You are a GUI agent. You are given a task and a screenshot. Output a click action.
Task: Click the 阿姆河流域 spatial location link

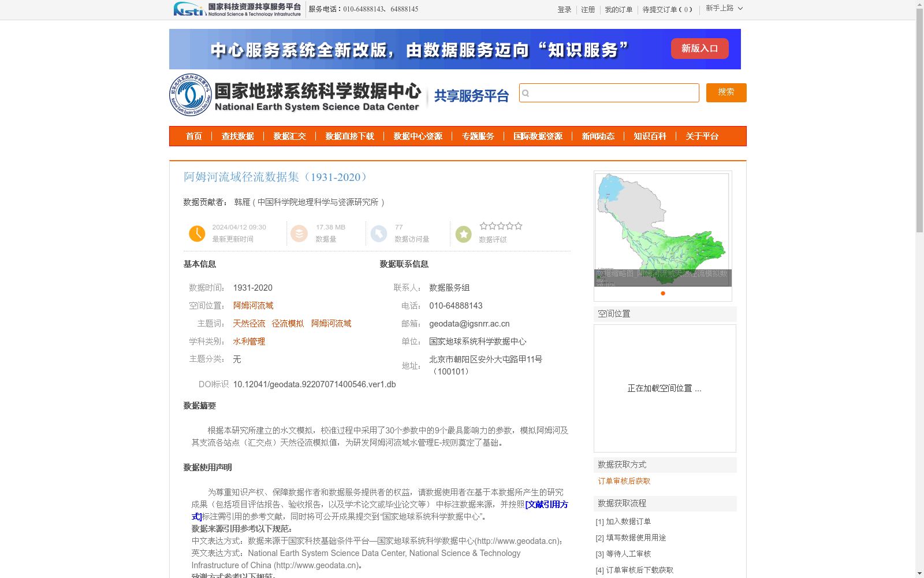pyautogui.click(x=253, y=305)
